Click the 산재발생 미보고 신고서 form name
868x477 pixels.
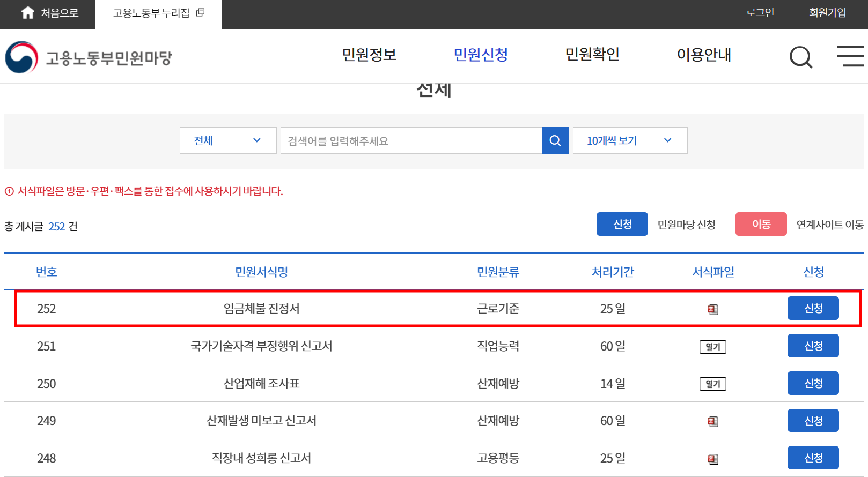[x=262, y=421]
